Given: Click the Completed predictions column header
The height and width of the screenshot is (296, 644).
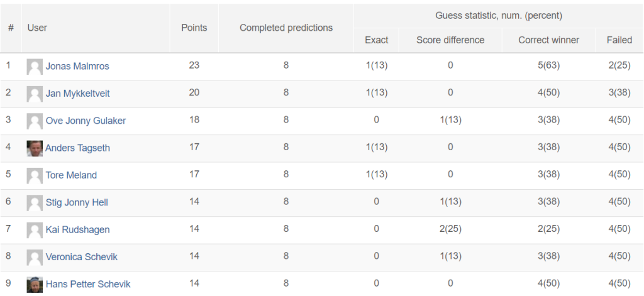Looking at the screenshot, I should click(286, 28).
